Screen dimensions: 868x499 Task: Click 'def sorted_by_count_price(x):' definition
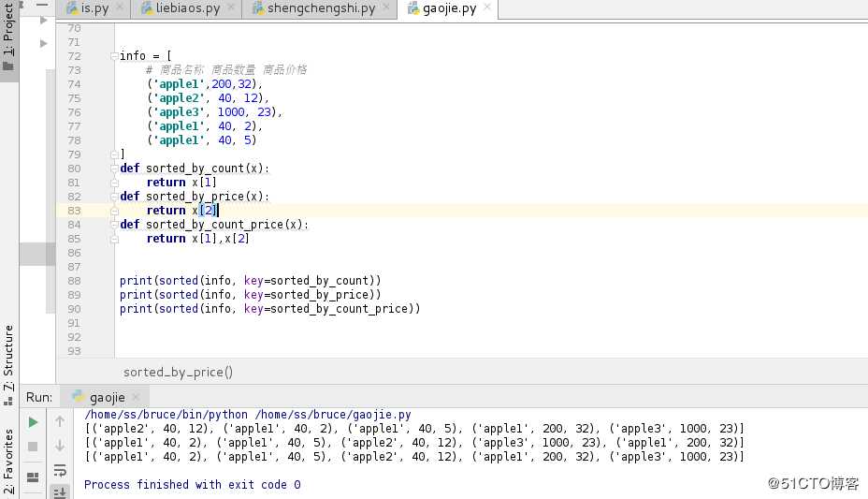(x=214, y=225)
